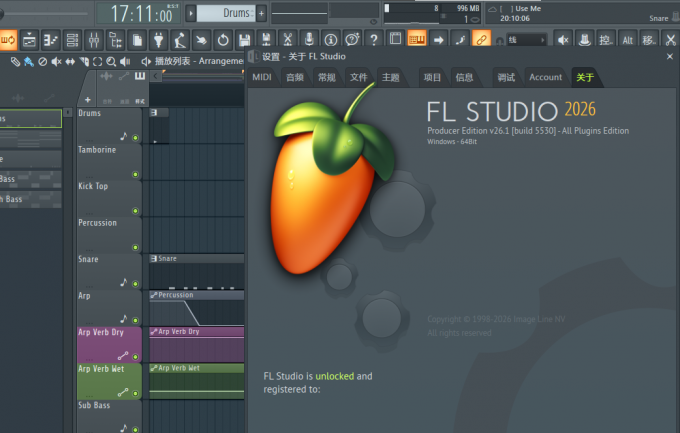Mute the Percussion track green light
This screenshot has width=680, height=433.
[135, 247]
